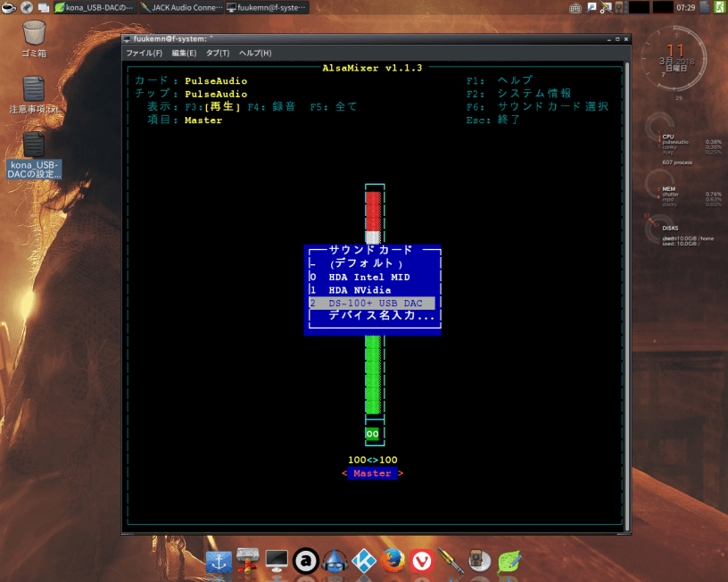The image size is (728, 582).
Task: Click the desktop clock calendar widget
Action: 675,59
